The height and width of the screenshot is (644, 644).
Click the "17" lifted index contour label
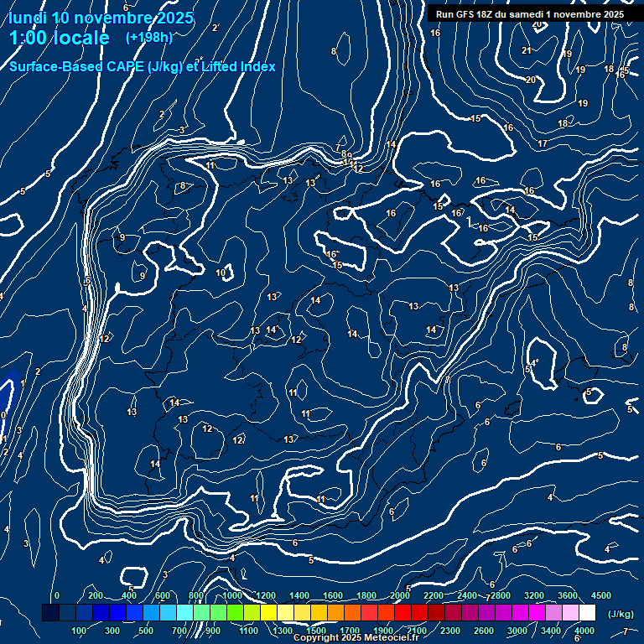tap(543, 144)
